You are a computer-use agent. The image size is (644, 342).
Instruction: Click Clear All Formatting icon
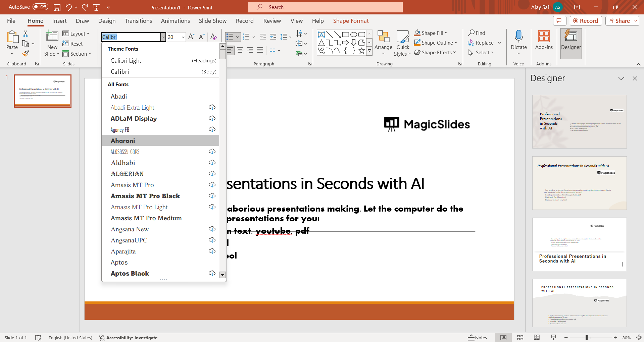(x=213, y=37)
